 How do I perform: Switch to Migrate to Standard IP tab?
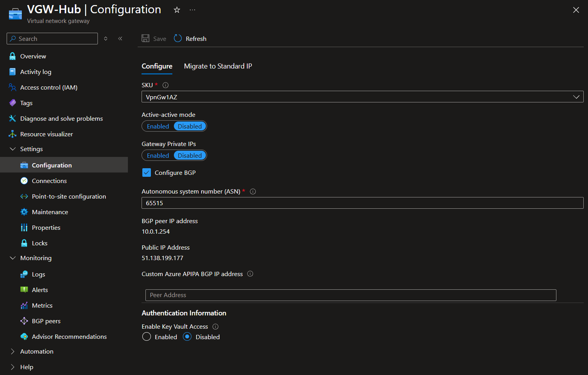(218, 66)
